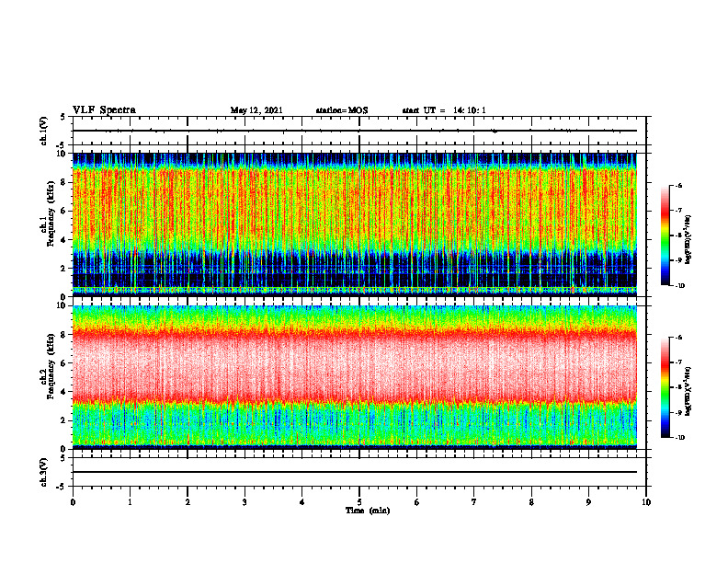Click the "VLF Spectra" plot title
This screenshot has height=563, width=728.
[x=105, y=110]
